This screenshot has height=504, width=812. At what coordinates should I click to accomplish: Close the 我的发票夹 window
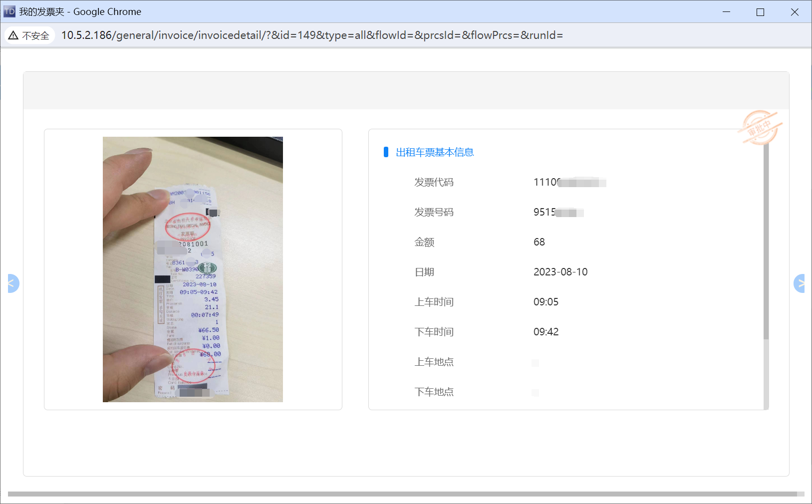point(795,11)
